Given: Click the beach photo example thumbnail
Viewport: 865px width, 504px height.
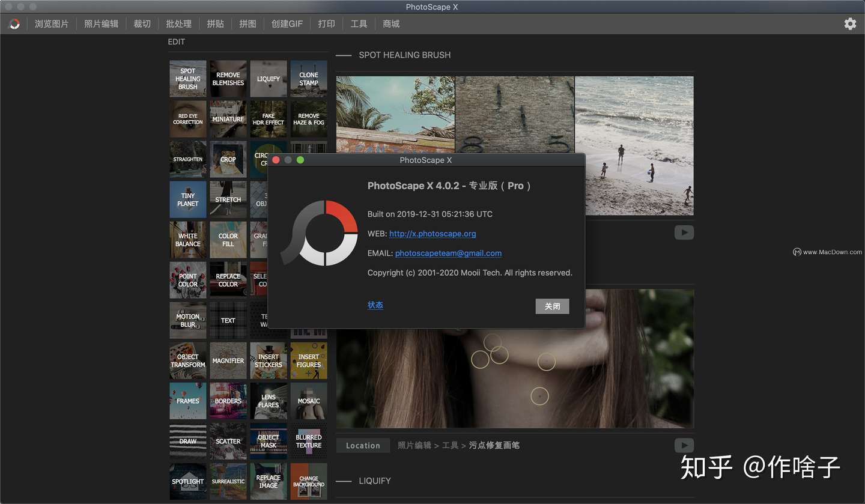Looking at the screenshot, I should click(x=634, y=145).
